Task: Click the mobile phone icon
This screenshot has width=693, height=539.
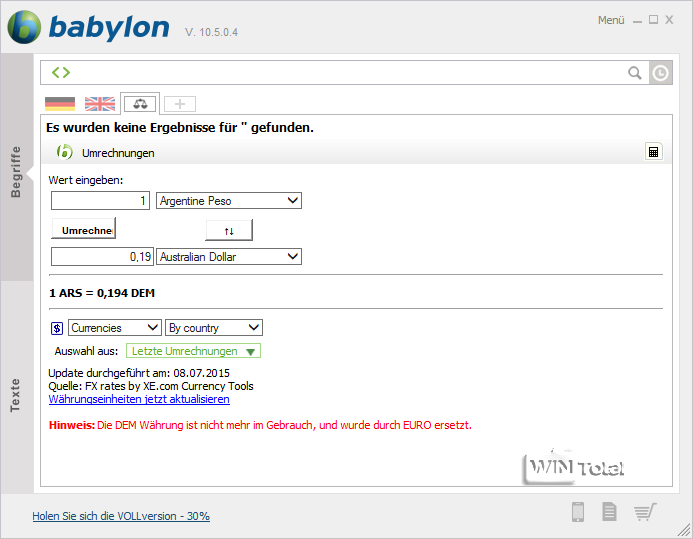Action: pos(578,512)
